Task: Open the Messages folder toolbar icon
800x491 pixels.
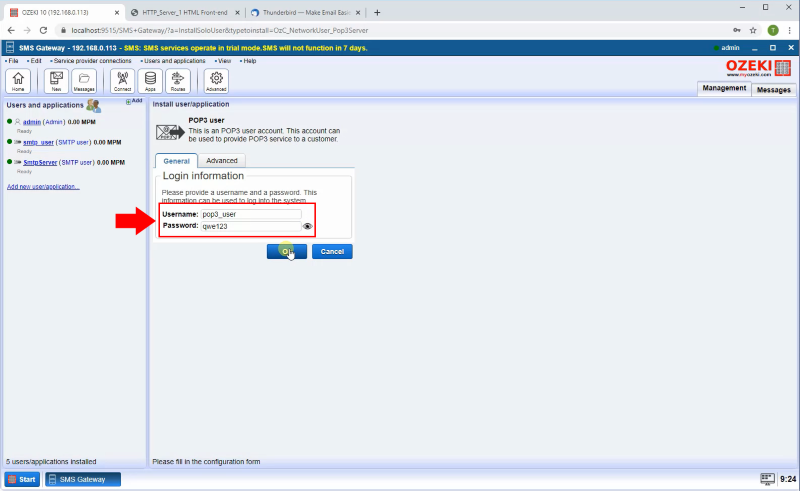Action: [x=84, y=81]
